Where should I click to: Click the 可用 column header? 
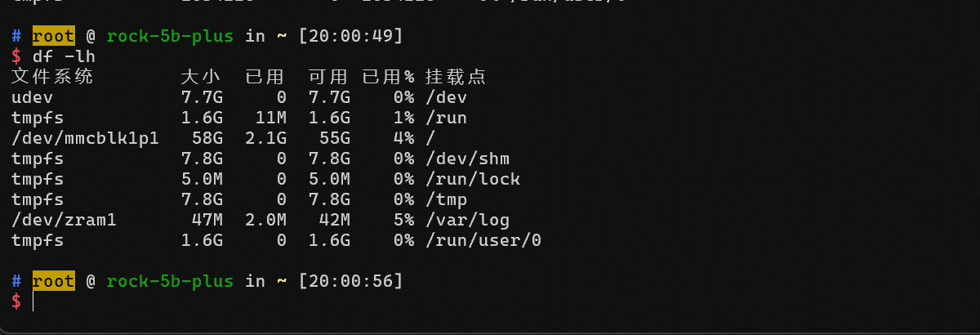click(x=328, y=78)
